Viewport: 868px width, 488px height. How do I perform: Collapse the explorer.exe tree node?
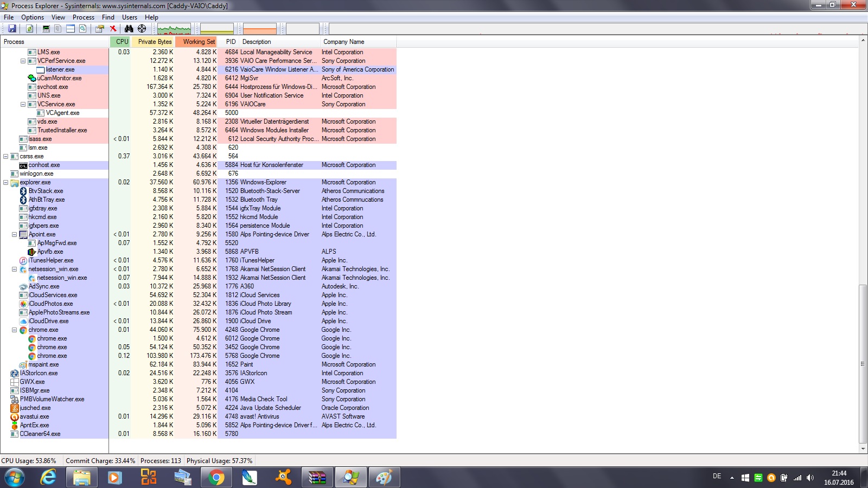point(5,182)
